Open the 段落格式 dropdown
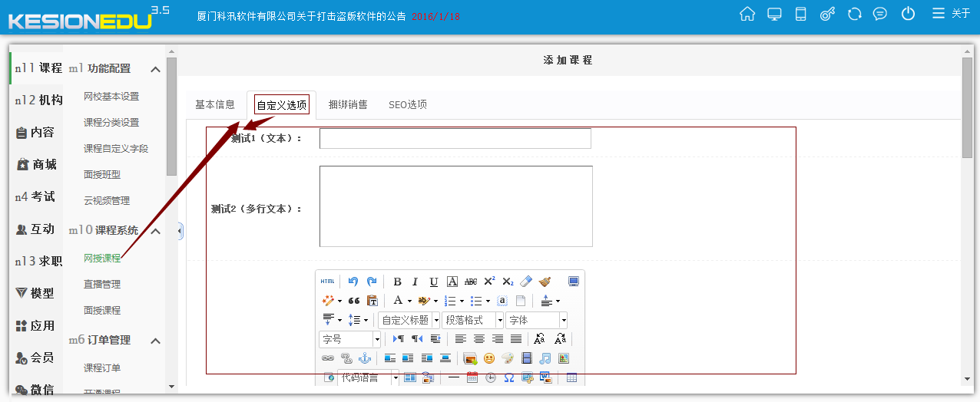980x402 pixels. point(473,320)
